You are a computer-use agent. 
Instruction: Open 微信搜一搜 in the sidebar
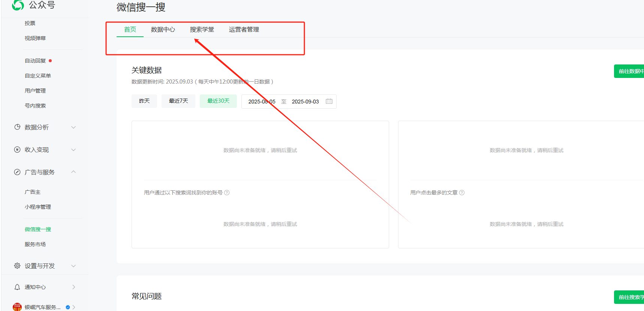coord(38,229)
